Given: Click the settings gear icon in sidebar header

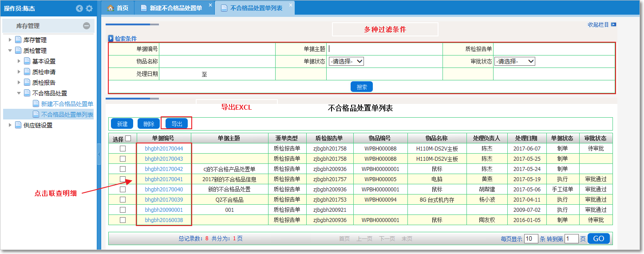Looking at the screenshot, I should click(89, 8).
